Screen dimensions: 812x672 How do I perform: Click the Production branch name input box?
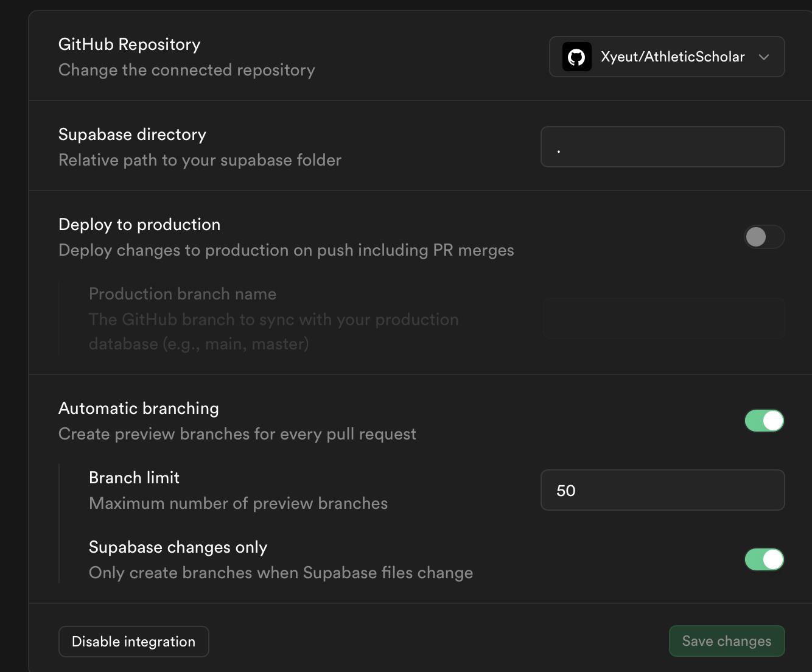tap(663, 318)
